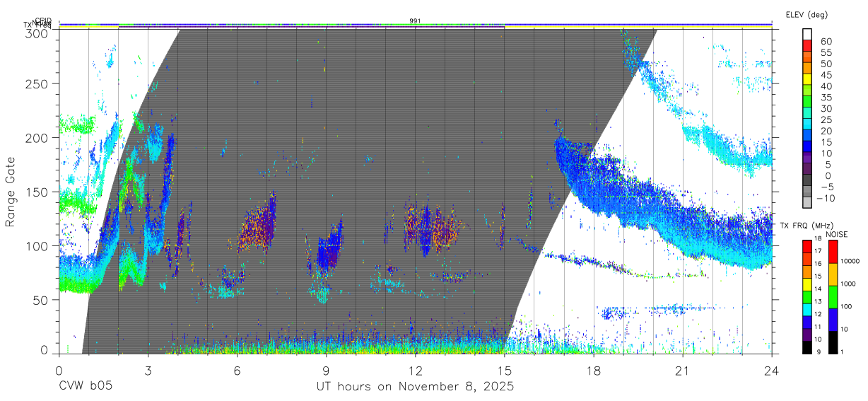This screenshot has width=868, height=401.
Task: Click the elevation scale label '20'
Action: click(x=825, y=131)
